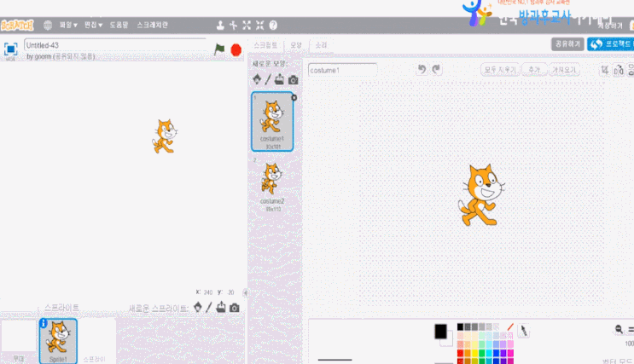The height and width of the screenshot is (364, 634).
Task: Open the 도움말 (Tips) menu item
Action: pyautogui.click(x=119, y=25)
